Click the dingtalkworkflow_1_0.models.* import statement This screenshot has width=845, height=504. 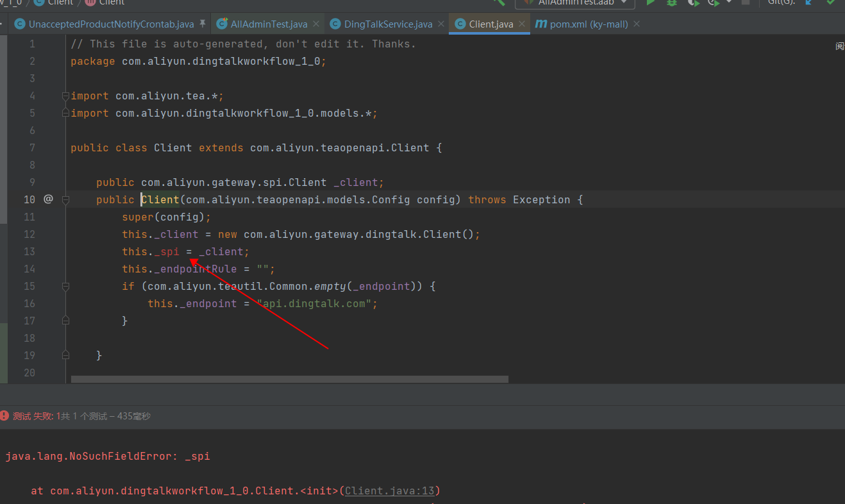click(224, 113)
